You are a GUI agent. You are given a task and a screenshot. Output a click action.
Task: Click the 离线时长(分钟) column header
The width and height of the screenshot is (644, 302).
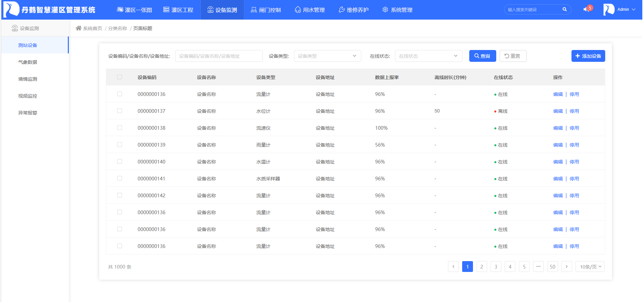pos(450,77)
